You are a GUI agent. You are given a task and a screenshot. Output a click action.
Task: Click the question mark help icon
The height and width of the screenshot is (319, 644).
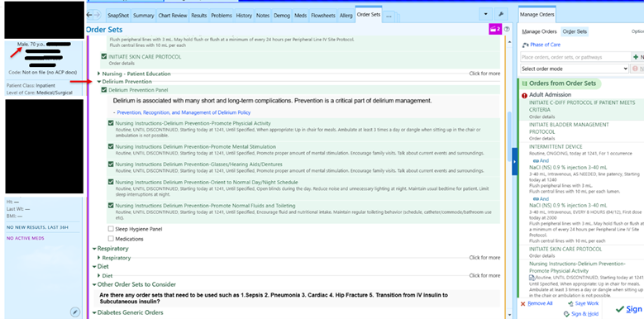pyautogui.click(x=507, y=29)
